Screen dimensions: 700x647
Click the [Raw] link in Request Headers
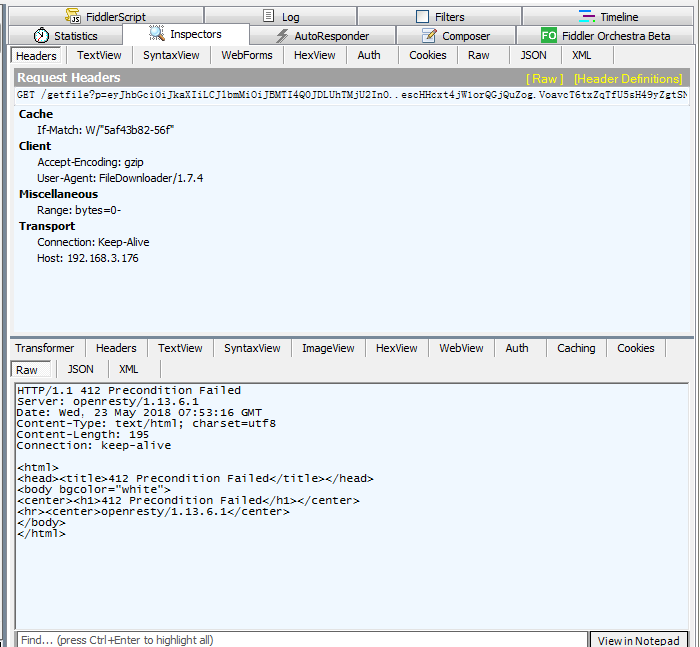tap(545, 79)
